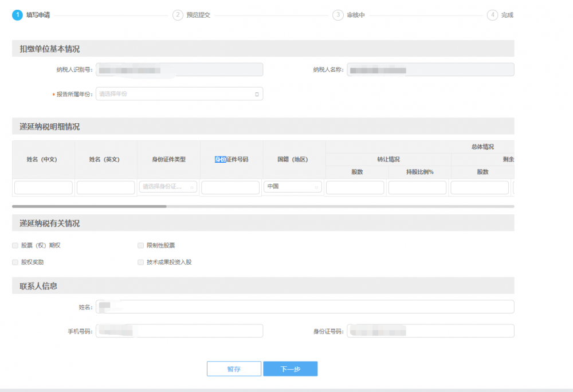Click calendar icon in 报告所属年份 field
This screenshot has width=573, height=392.
[x=257, y=94]
